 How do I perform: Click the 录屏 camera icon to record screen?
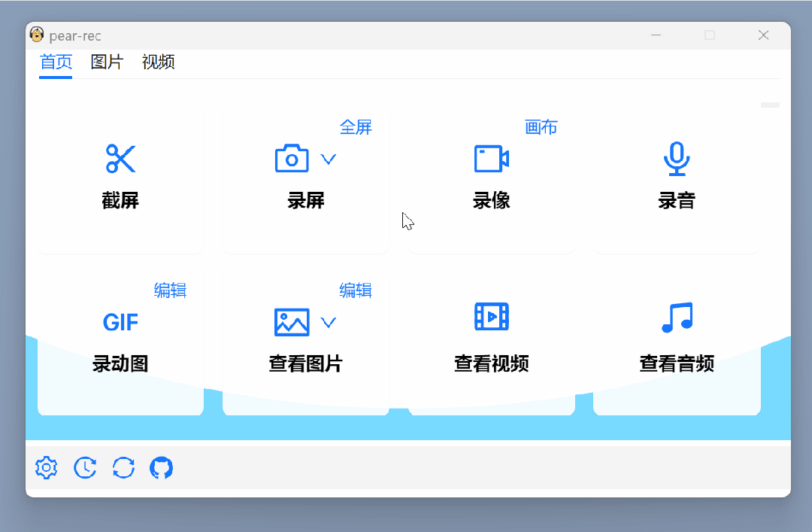click(291, 158)
